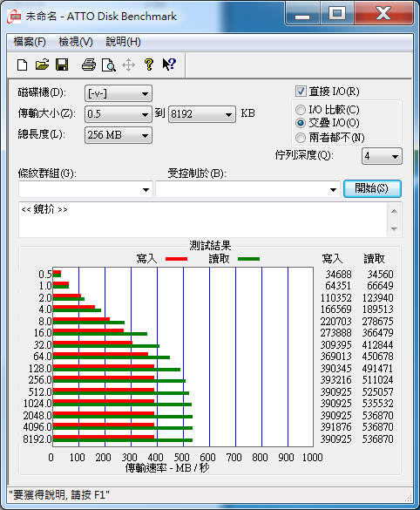
Task: Open the 佇列深度(Q) dropdown showing 4
Action: [x=382, y=156]
